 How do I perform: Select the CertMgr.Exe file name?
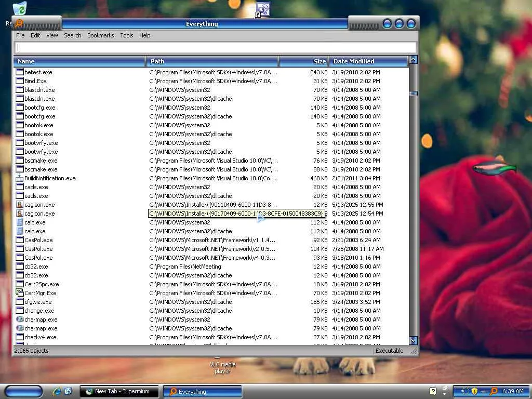(x=41, y=293)
